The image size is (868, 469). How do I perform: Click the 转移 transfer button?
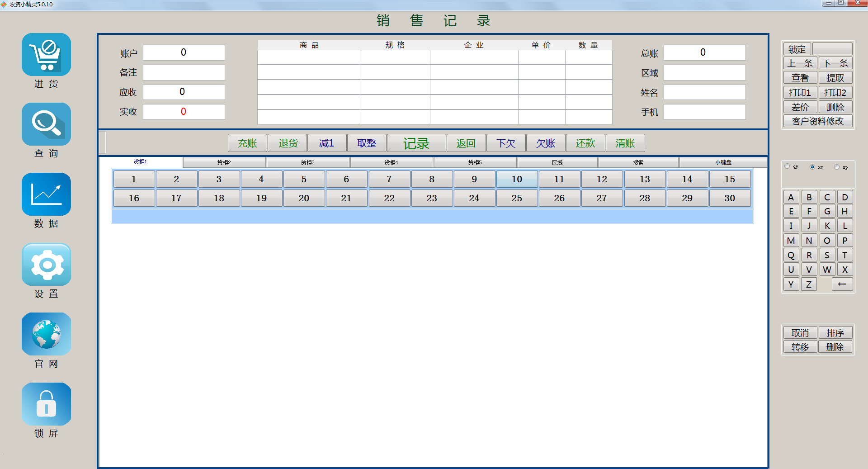800,346
